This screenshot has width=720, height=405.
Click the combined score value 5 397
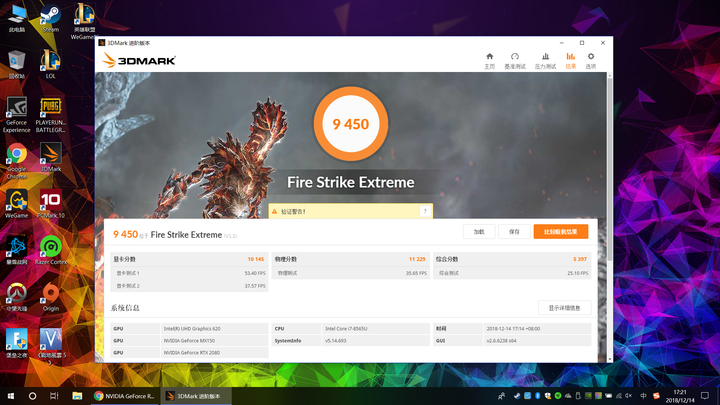click(580, 259)
